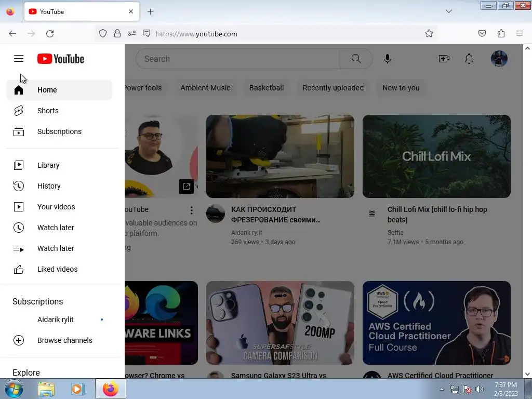Viewport: 532px width, 399px height.
Task: Open Subscriptions in the sidebar
Action: click(59, 131)
